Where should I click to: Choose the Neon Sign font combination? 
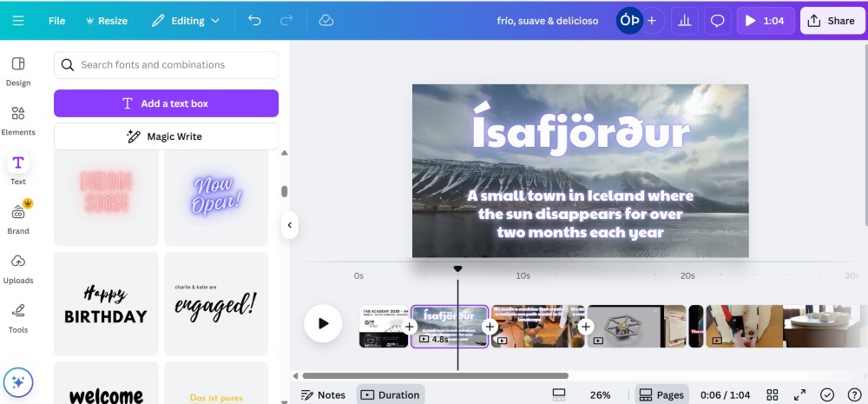106,198
